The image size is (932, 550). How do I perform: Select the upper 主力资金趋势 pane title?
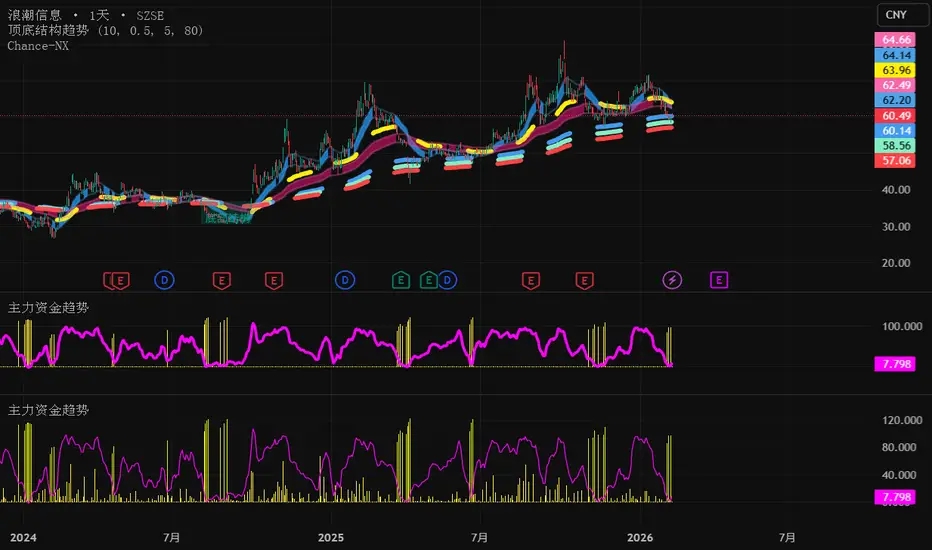pos(48,308)
